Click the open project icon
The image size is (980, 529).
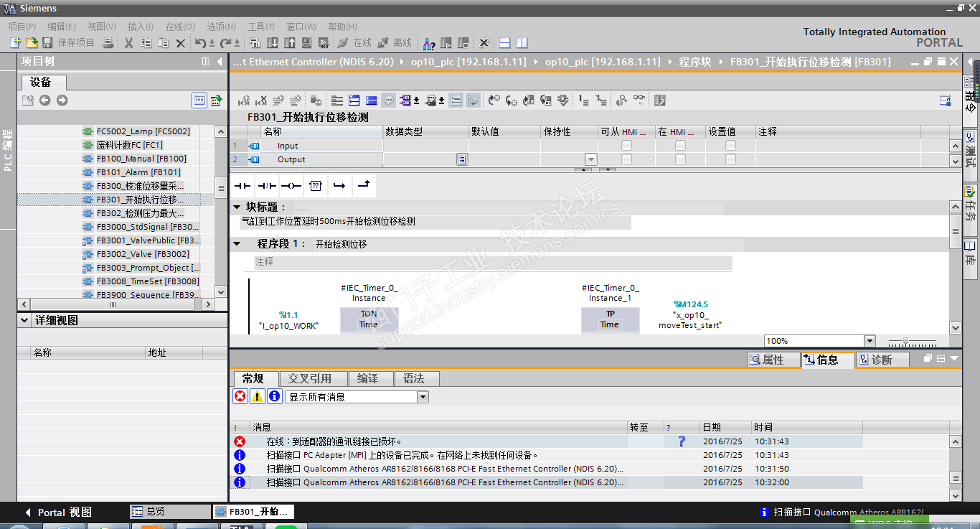(x=32, y=43)
